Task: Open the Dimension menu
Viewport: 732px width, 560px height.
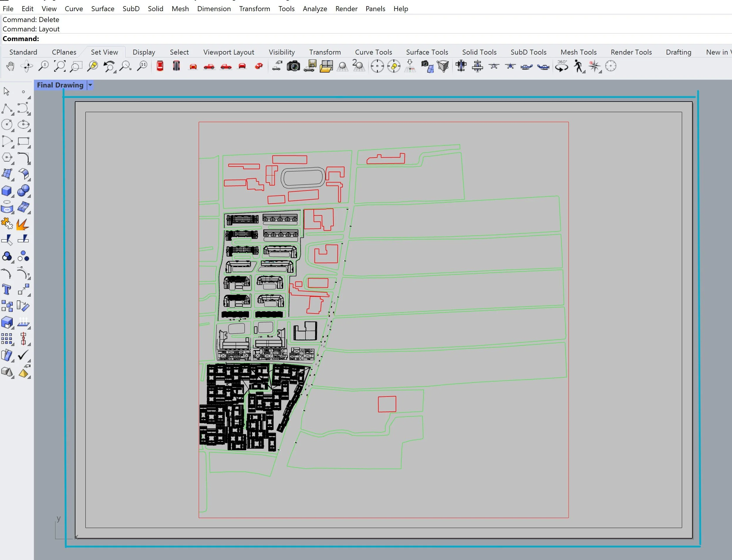Action: pos(214,9)
